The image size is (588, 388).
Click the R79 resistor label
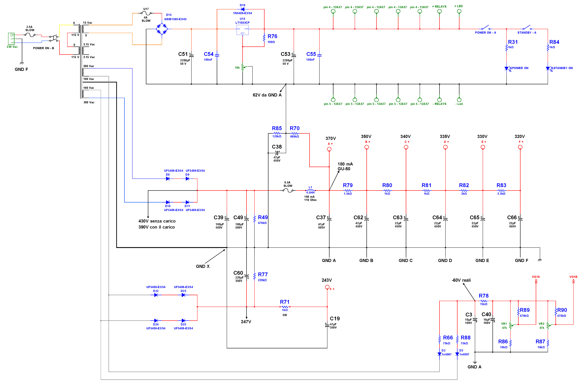pos(348,185)
